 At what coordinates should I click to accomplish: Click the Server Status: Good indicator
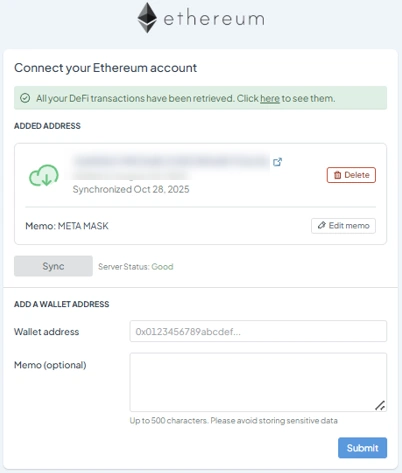[x=136, y=267]
